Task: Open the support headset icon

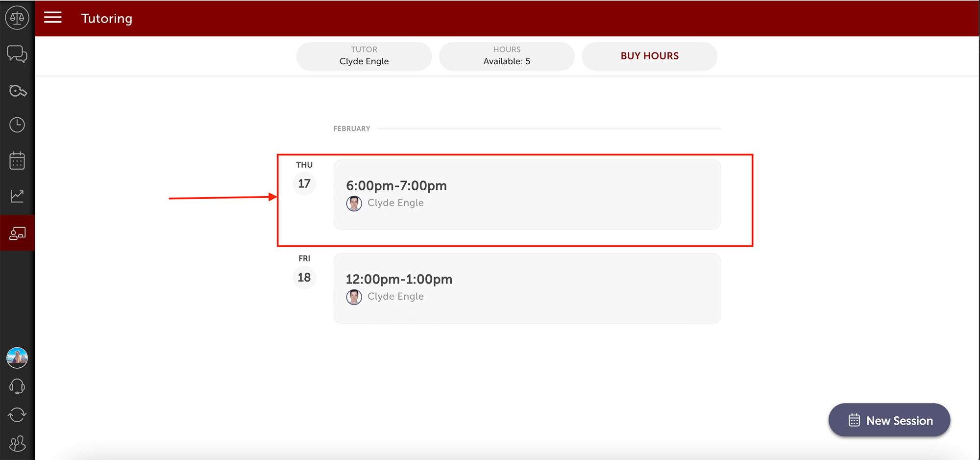Action: point(17,386)
